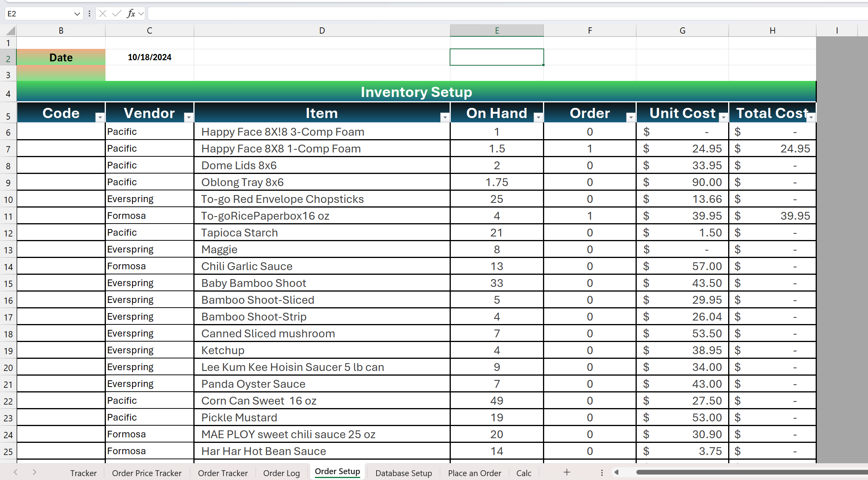
Task: Switch to the Order Price Tracker tab
Action: [147, 473]
